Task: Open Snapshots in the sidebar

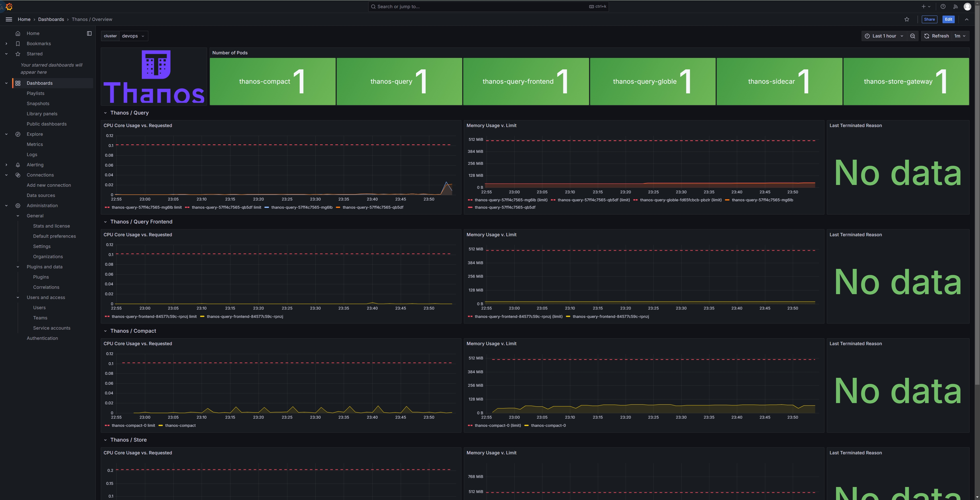Action: click(38, 103)
